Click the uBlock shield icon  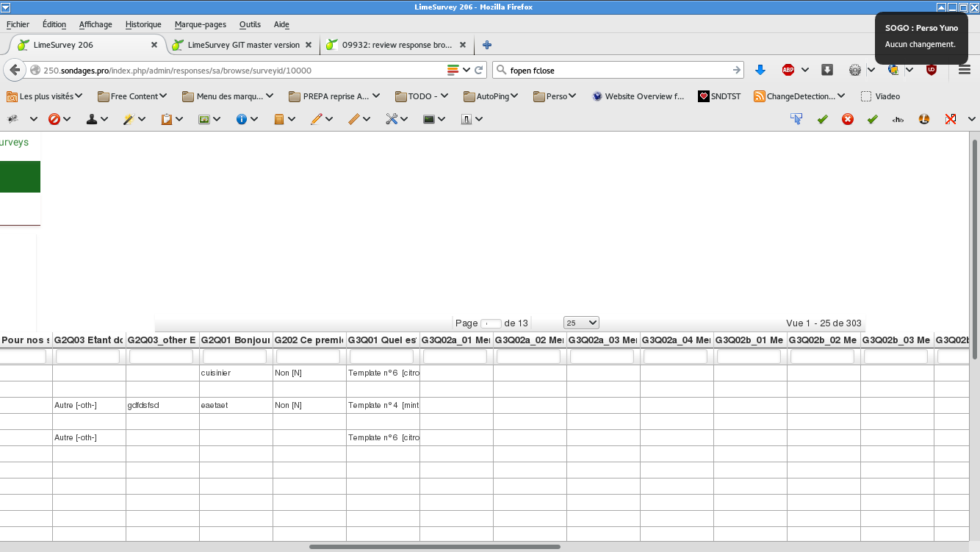pyautogui.click(x=931, y=70)
